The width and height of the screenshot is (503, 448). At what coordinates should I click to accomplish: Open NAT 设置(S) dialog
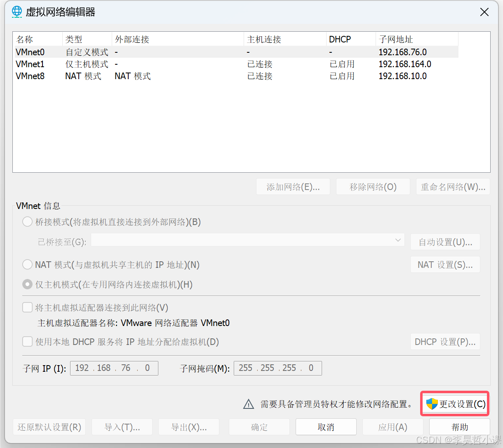445,264
